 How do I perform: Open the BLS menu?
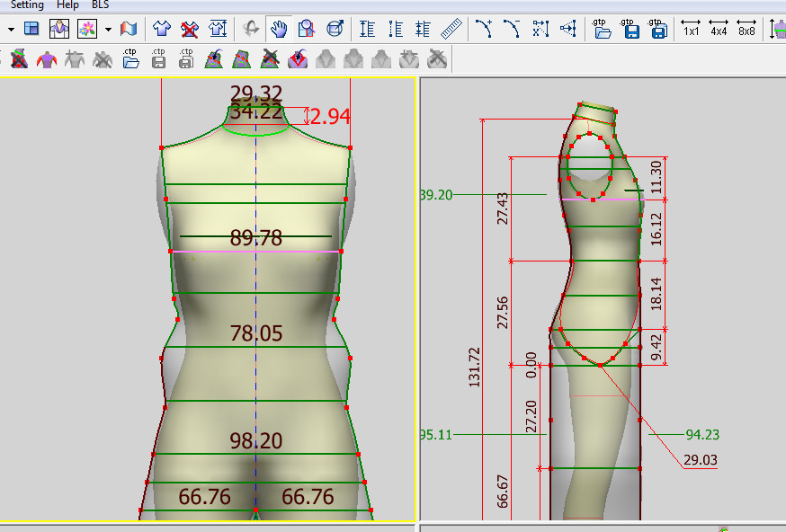point(101,4)
